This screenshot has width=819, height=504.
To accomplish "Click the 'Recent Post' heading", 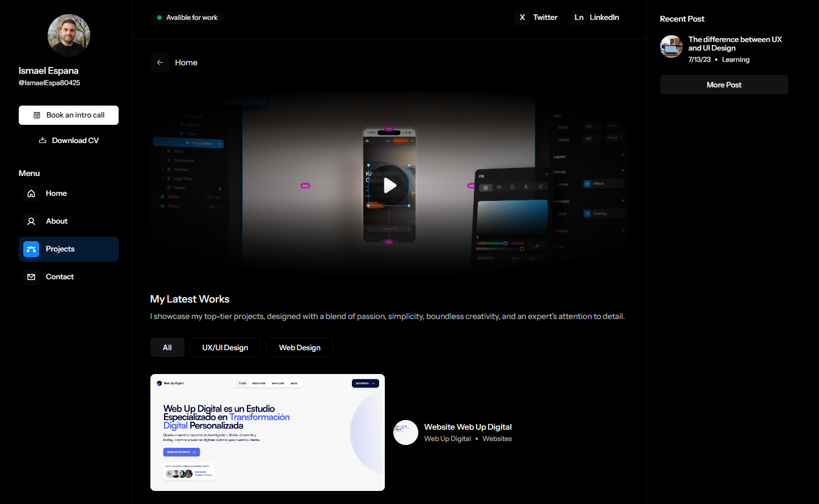I will point(682,19).
